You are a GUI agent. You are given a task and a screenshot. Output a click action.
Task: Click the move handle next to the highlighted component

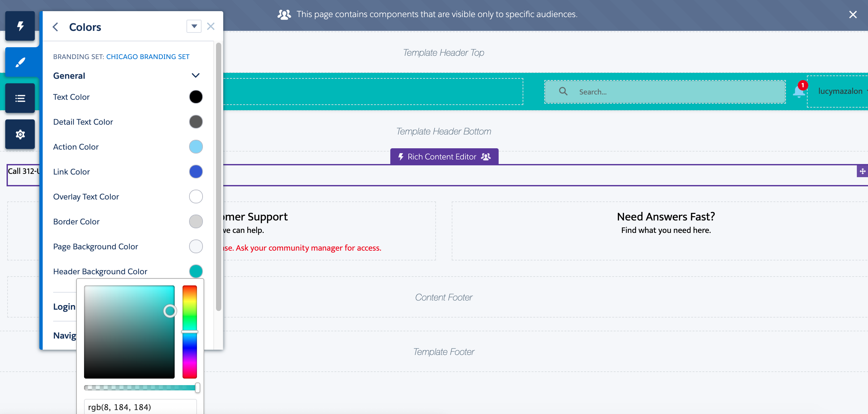(x=862, y=171)
